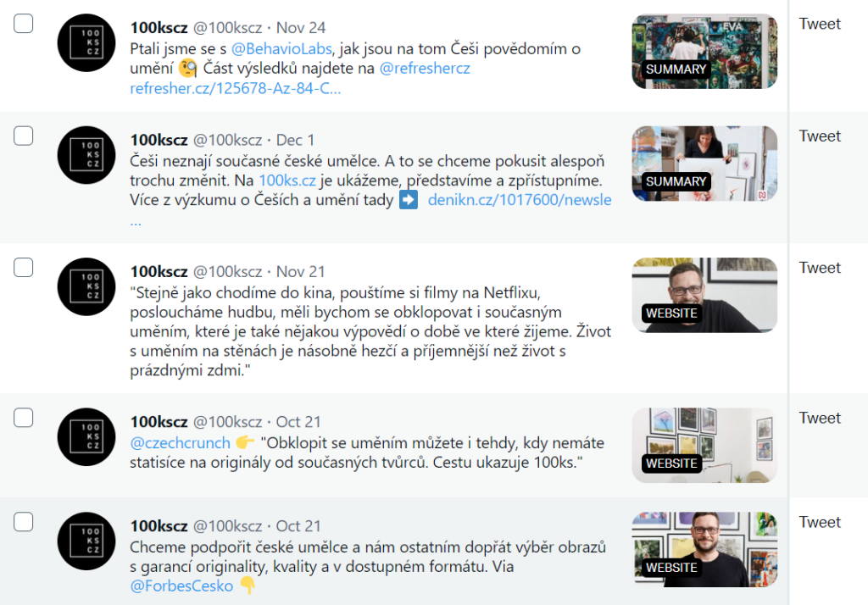Image resolution: width=868 pixels, height=605 pixels.
Task: Click the 100kscz avatar on Nov 24 tweet
Action: (x=86, y=43)
